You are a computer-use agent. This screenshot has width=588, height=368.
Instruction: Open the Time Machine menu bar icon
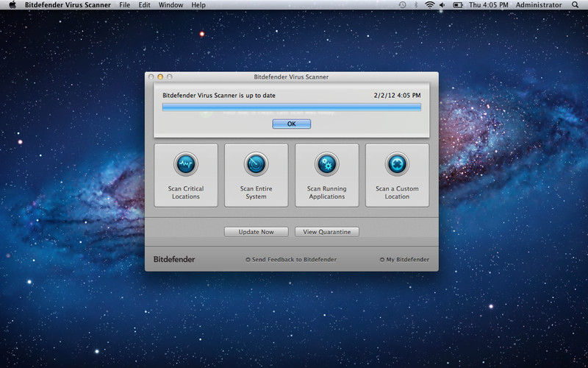pos(402,5)
